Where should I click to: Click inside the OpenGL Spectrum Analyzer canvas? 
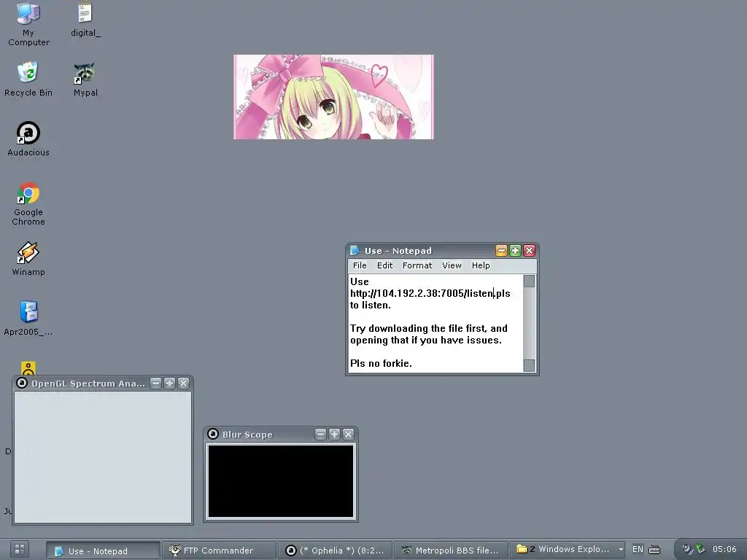point(103,457)
